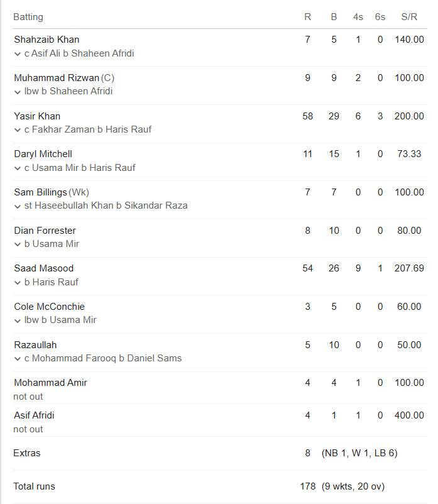Click the S/R column header
The image size is (438, 504).
409,17
